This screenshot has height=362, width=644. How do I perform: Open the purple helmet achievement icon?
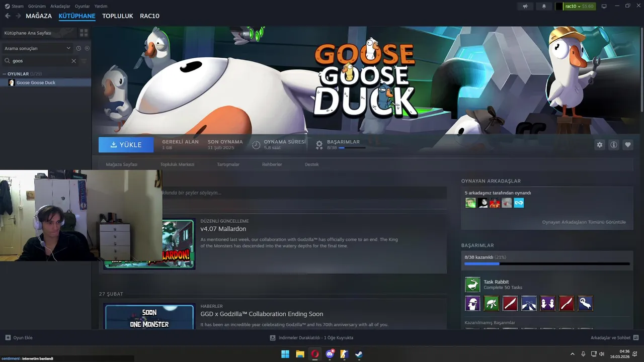tap(472, 303)
